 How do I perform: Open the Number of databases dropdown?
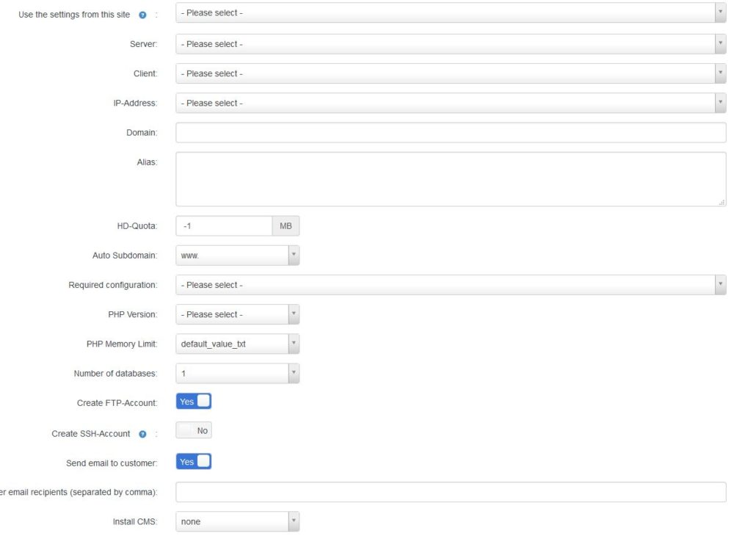tap(238, 374)
